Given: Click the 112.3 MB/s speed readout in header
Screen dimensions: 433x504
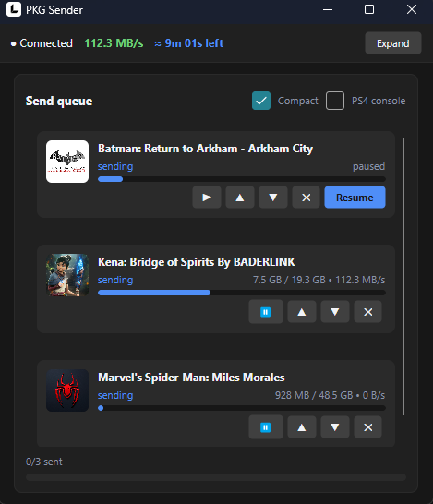Looking at the screenshot, I should pyautogui.click(x=114, y=43).
